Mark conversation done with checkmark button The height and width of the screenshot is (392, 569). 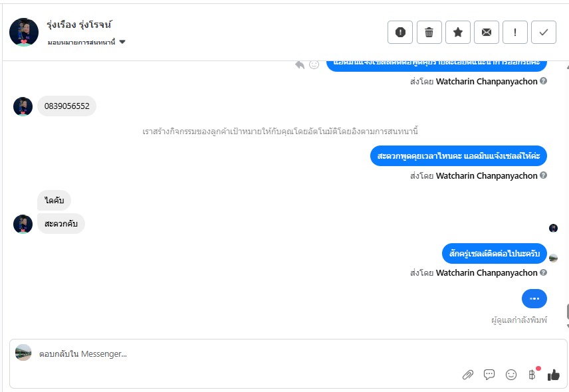543,32
